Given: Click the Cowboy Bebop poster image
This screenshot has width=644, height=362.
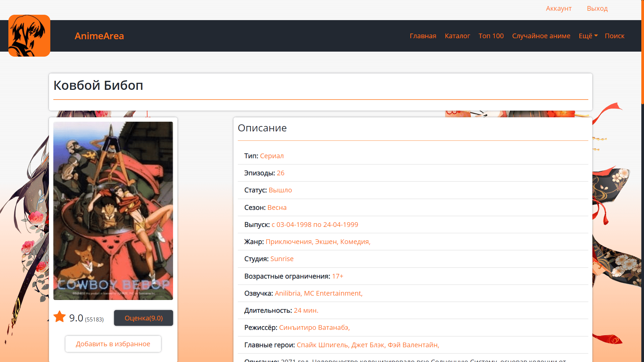Looking at the screenshot, I should tap(113, 210).
